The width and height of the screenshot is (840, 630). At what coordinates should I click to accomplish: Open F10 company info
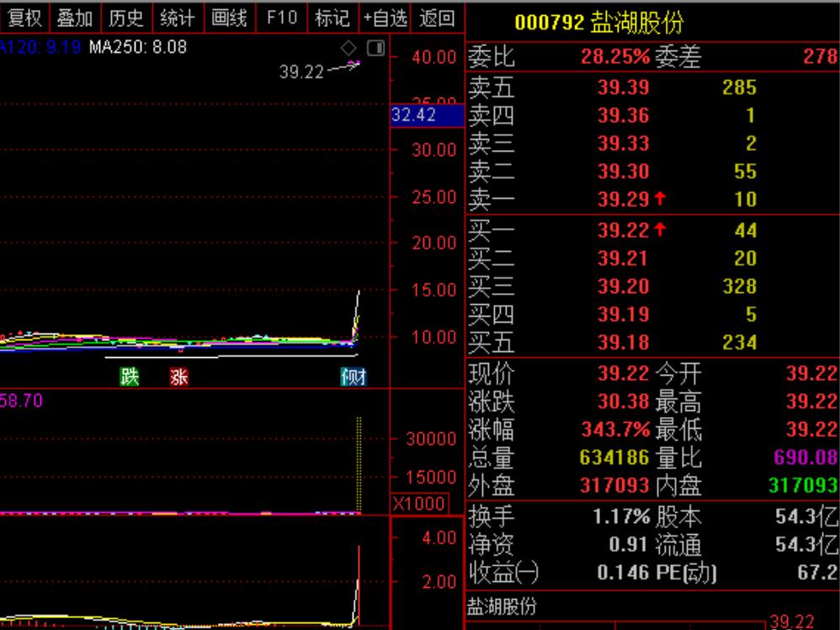coord(281,19)
